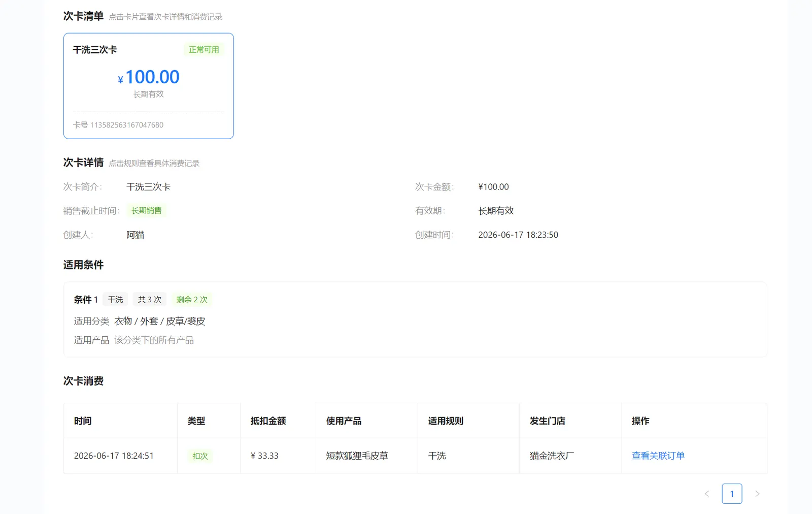Click the 类型 column header

pos(209,421)
